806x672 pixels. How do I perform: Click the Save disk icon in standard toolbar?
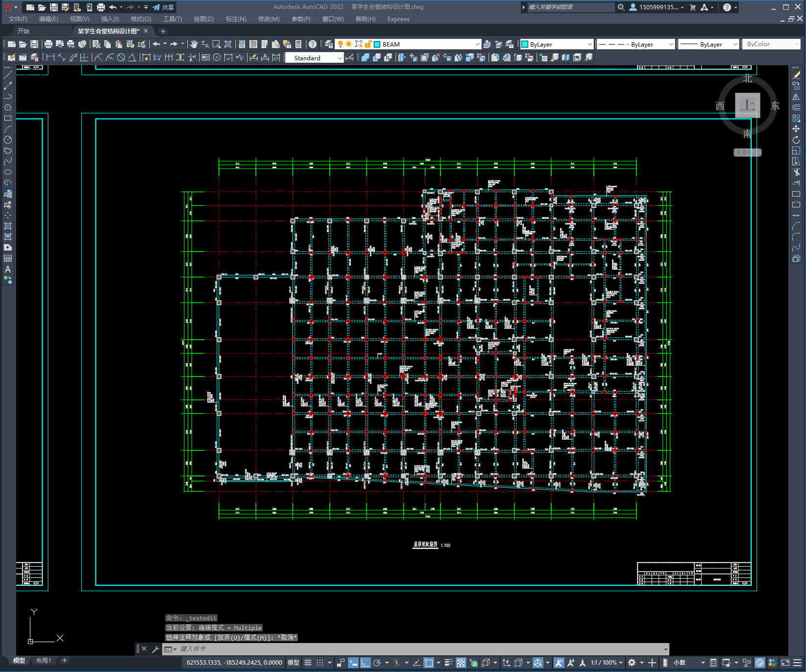[x=34, y=44]
